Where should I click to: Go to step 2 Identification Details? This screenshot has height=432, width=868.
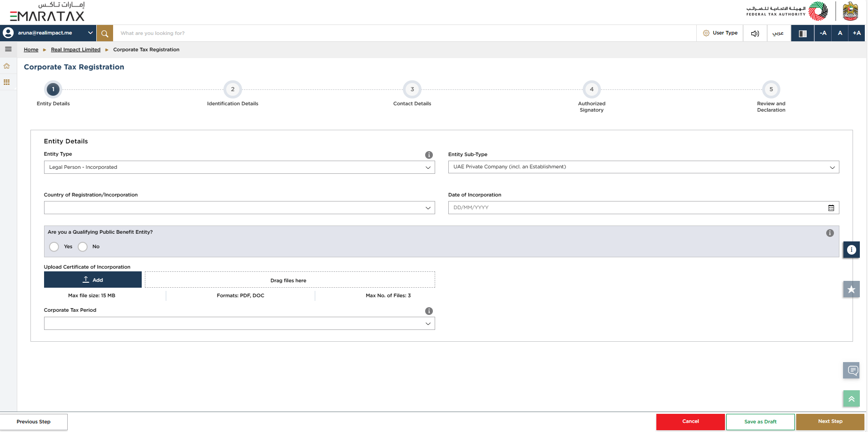(x=233, y=89)
